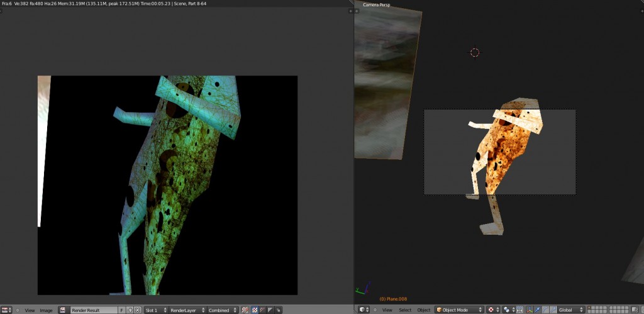Toggle the F fake user button
The width and height of the screenshot is (644, 314).
click(122, 310)
